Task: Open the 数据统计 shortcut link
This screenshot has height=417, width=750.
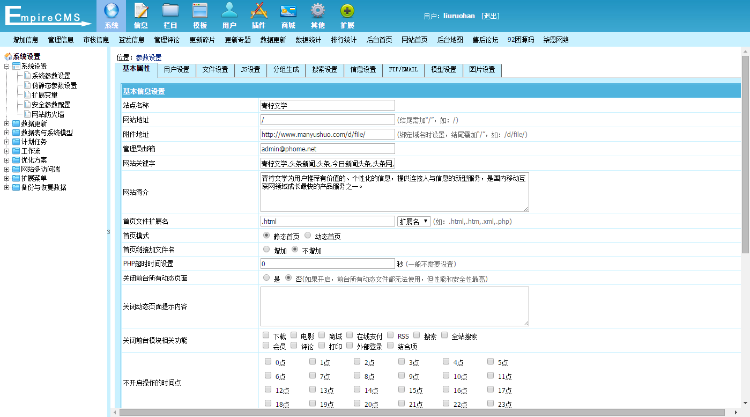Action: [308, 40]
